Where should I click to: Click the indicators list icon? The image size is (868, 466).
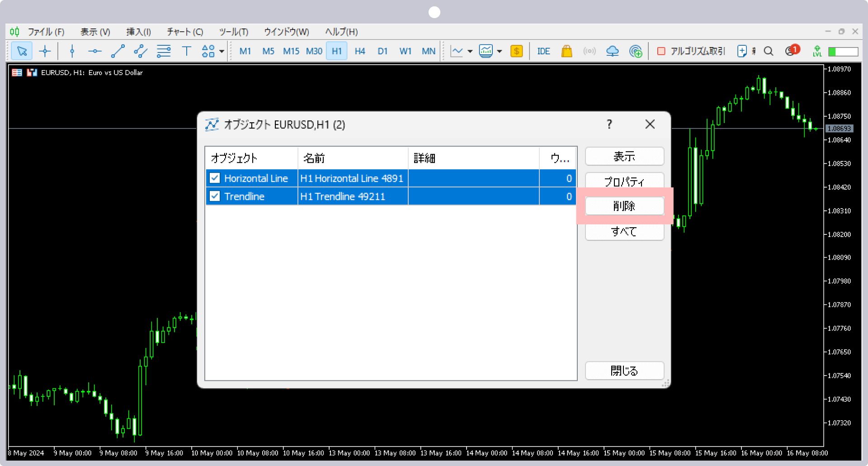[486, 51]
